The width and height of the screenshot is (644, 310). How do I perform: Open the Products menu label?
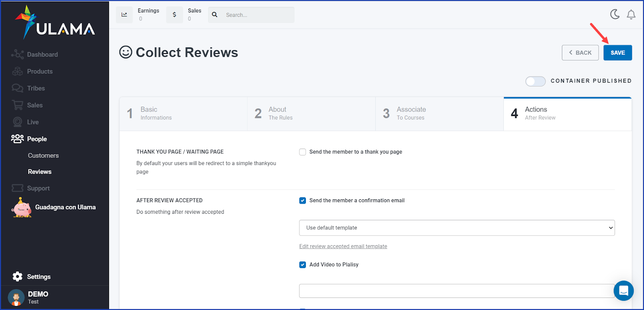(40, 71)
